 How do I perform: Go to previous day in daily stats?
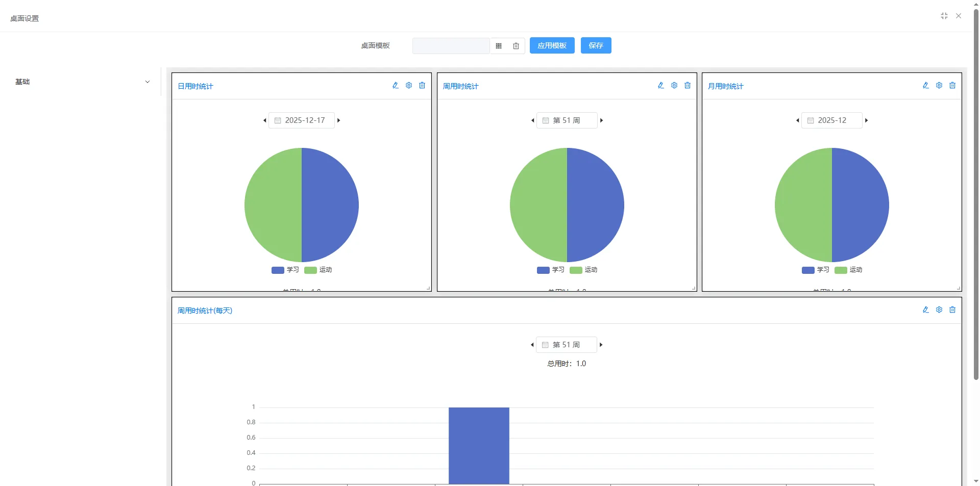point(264,120)
